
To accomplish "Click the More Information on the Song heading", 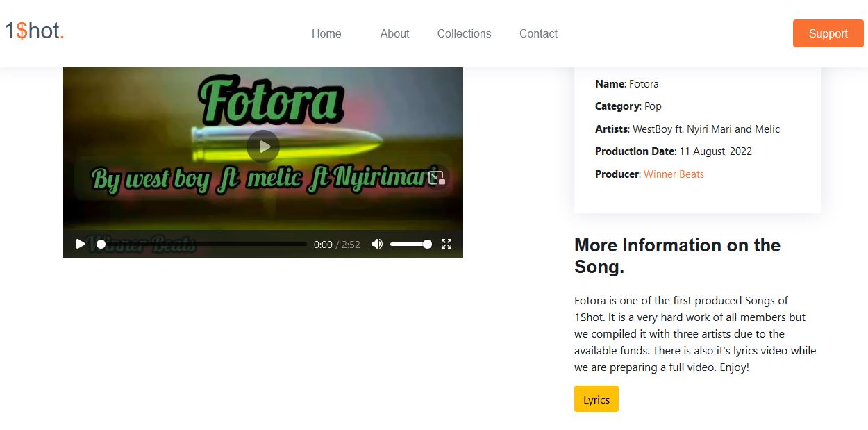I will (x=677, y=256).
